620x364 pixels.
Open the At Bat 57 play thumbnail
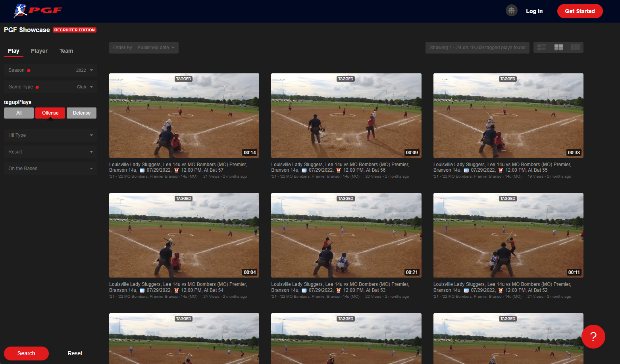(x=184, y=115)
